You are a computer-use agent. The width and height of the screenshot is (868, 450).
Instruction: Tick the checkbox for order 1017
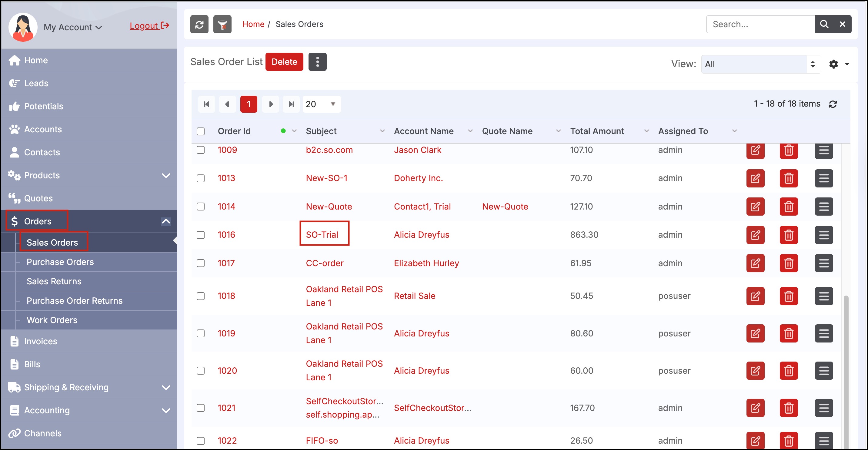coord(201,263)
